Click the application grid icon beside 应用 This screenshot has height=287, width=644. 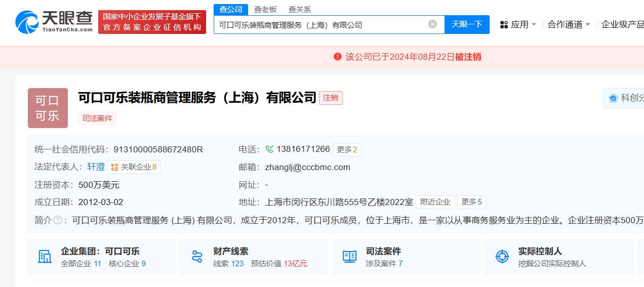coord(504,25)
